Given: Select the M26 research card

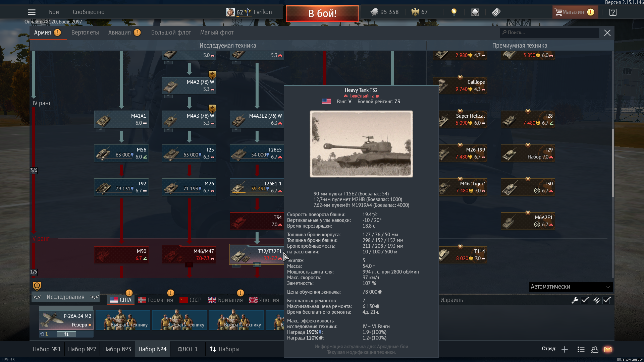Looking at the screenshot, I should tap(189, 187).
